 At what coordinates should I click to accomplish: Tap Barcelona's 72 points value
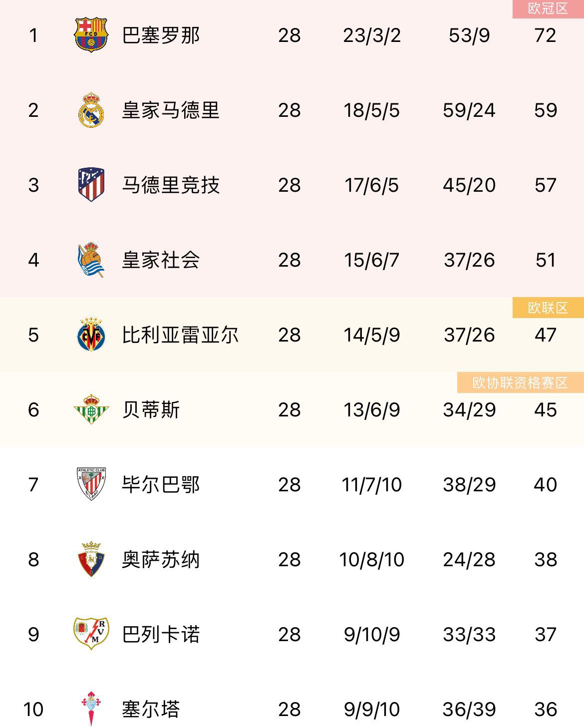pos(545,35)
